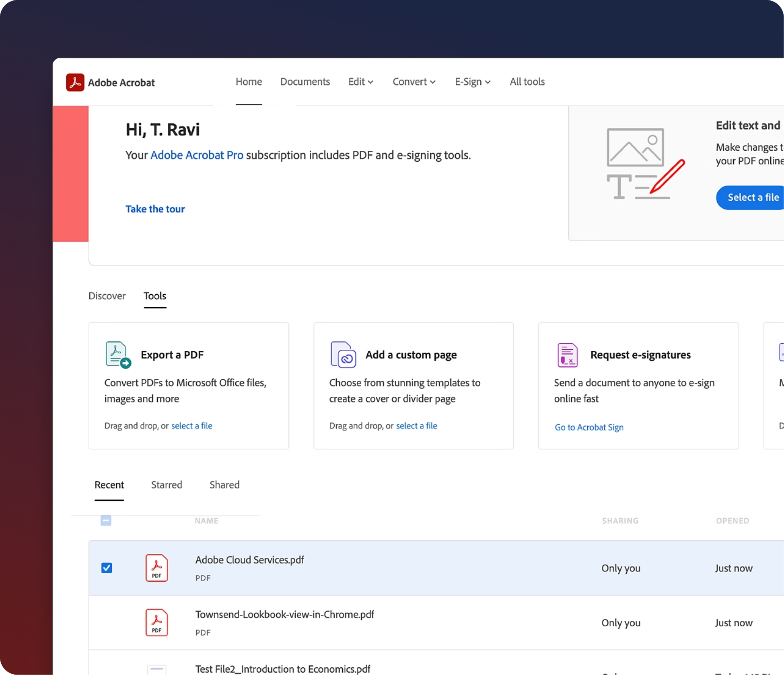Click PDF icon for Townsend-Lookbook-view-in-Chrome.pdf

click(156, 622)
